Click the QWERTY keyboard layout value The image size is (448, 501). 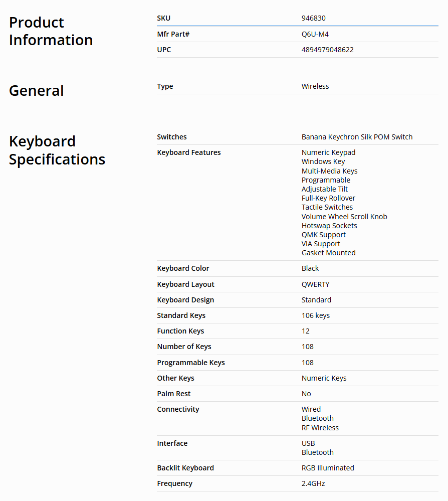pyautogui.click(x=315, y=284)
